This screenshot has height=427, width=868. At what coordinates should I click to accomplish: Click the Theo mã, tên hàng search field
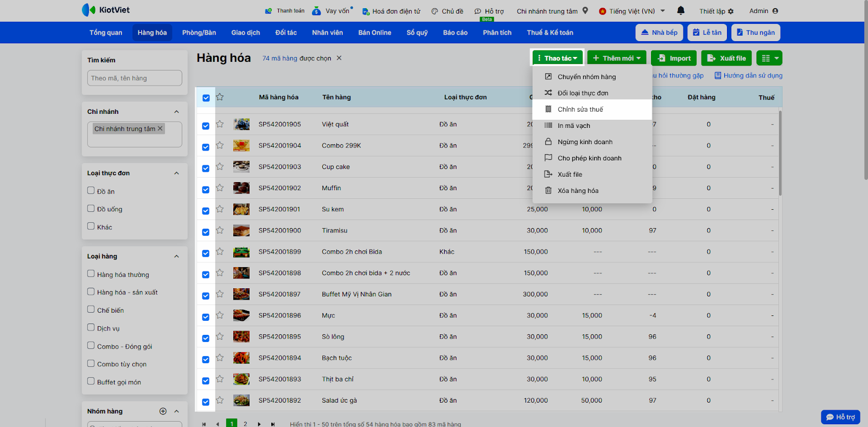135,78
